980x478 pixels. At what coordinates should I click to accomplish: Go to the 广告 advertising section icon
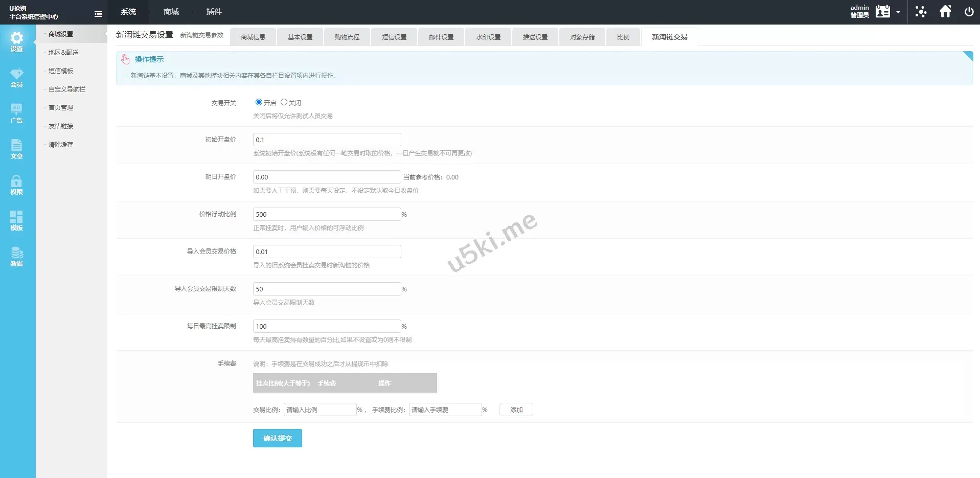(17, 113)
